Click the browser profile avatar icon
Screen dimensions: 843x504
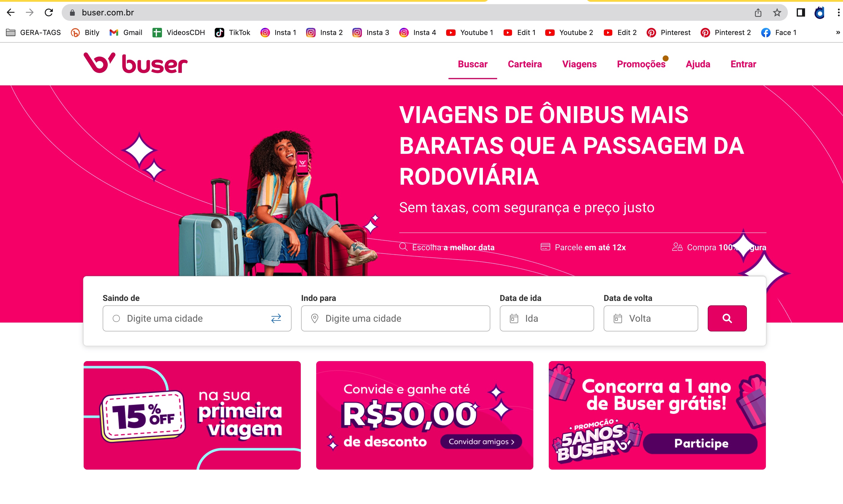pyautogui.click(x=820, y=12)
